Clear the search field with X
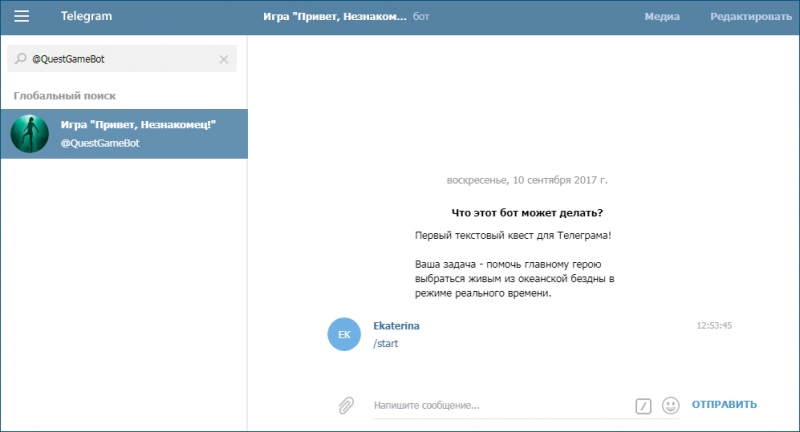This screenshot has width=800, height=432. (x=223, y=59)
